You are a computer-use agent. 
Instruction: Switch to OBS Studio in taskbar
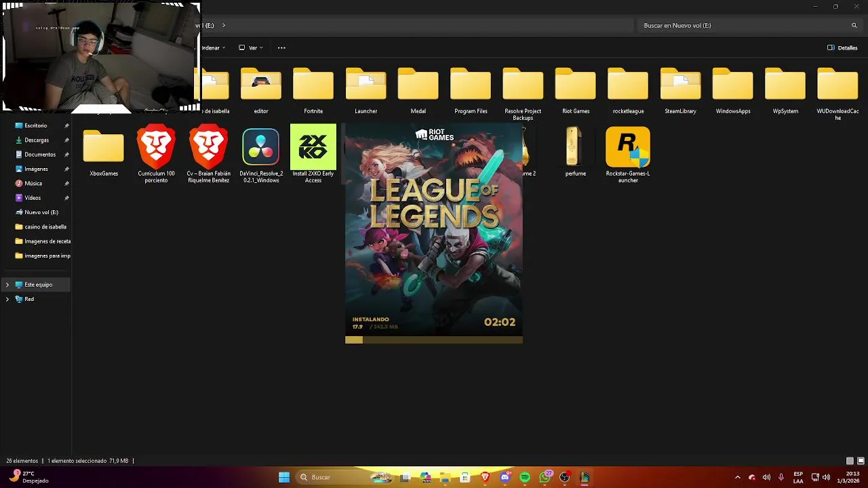click(x=564, y=477)
